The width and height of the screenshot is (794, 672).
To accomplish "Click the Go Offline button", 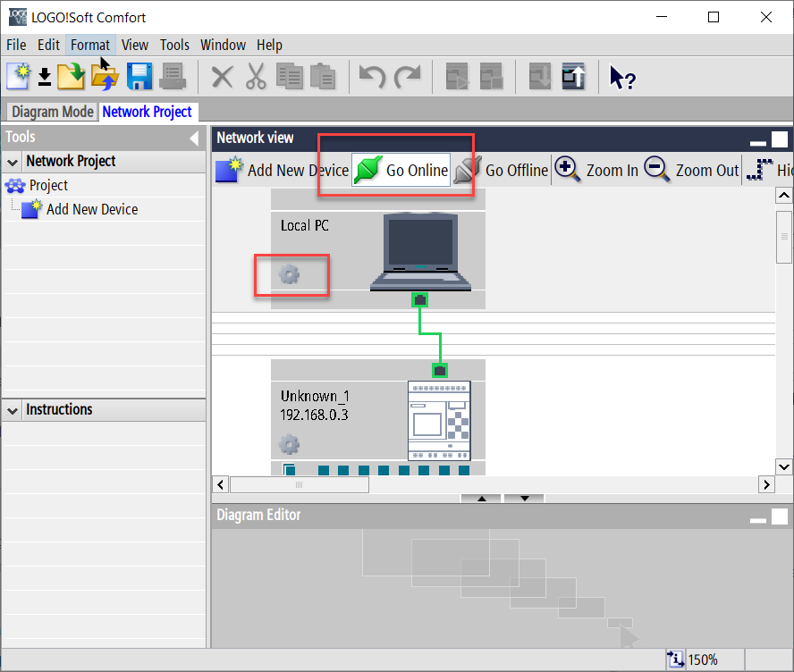I will 501,170.
